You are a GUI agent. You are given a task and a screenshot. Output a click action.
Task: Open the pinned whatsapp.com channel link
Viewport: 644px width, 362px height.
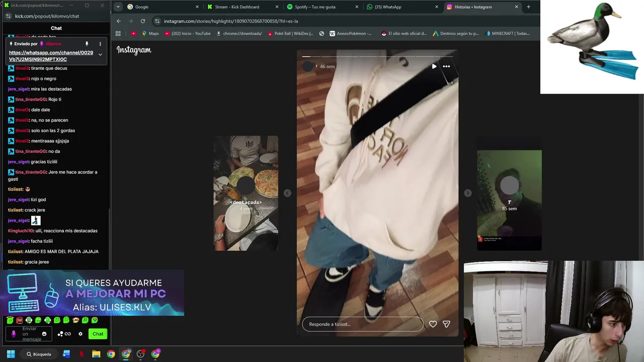tap(51, 56)
